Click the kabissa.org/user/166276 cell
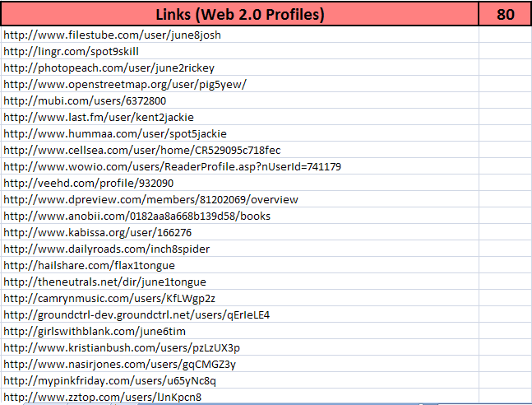 coord(239,232)
